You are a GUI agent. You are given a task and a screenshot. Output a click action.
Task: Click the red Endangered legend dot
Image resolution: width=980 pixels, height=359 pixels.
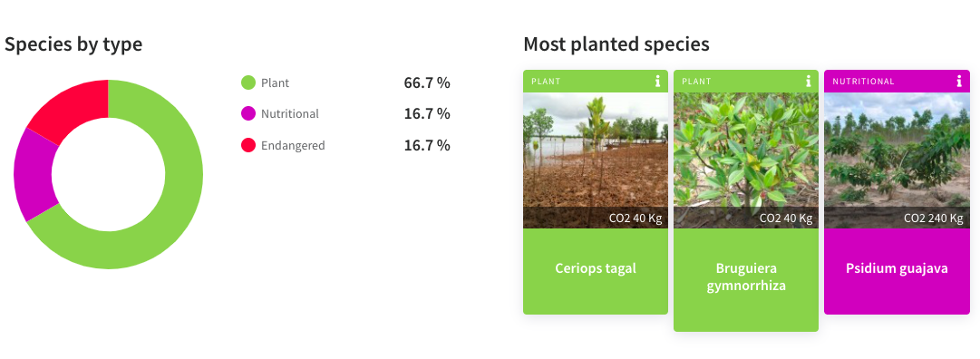(x=248, y=146)
